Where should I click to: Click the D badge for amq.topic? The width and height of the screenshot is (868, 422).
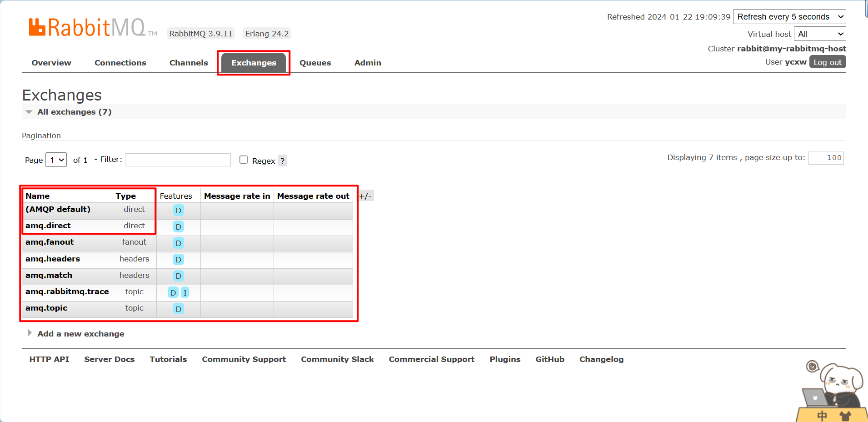pos(179,309)
